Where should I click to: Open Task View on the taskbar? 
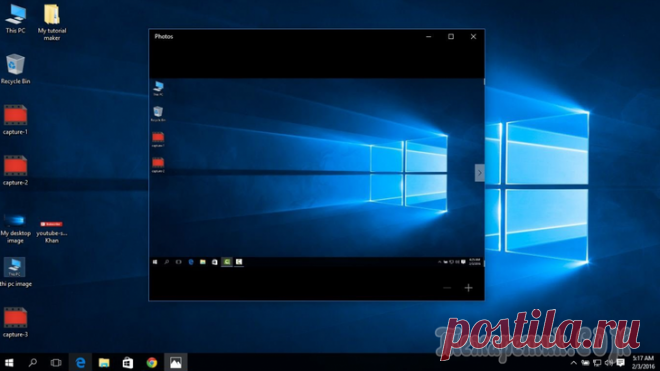pyautogui.click(x=56, y=362)
